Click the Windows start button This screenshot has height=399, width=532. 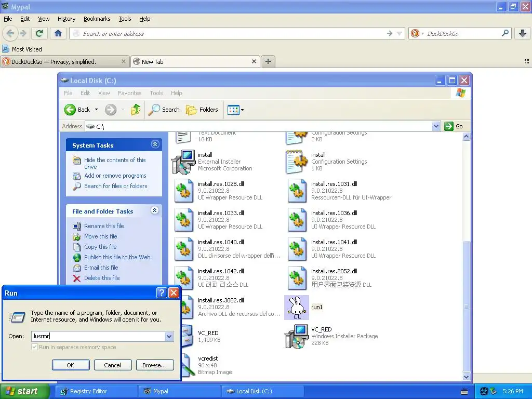(25, 391)
